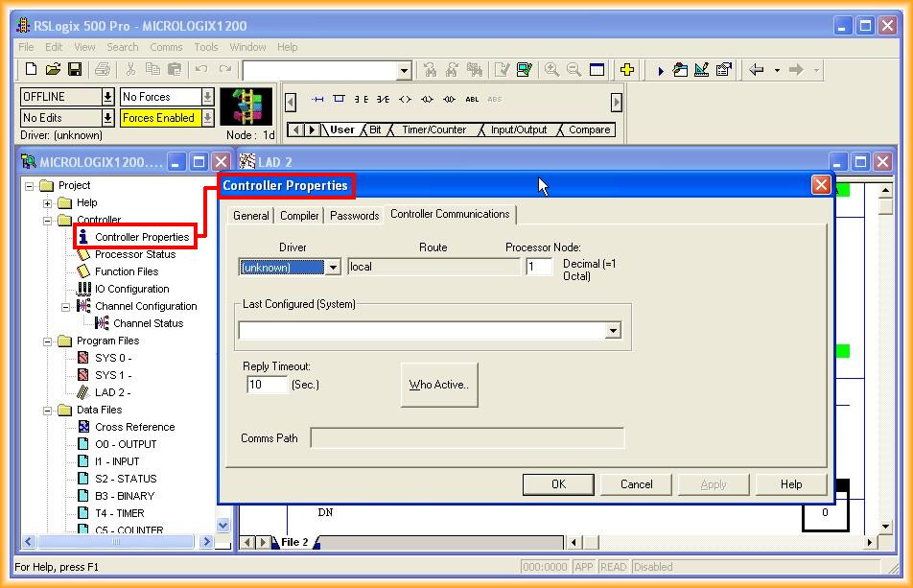
Task: Click the Processor Status tree icon
Action: (x=83, y=255)
